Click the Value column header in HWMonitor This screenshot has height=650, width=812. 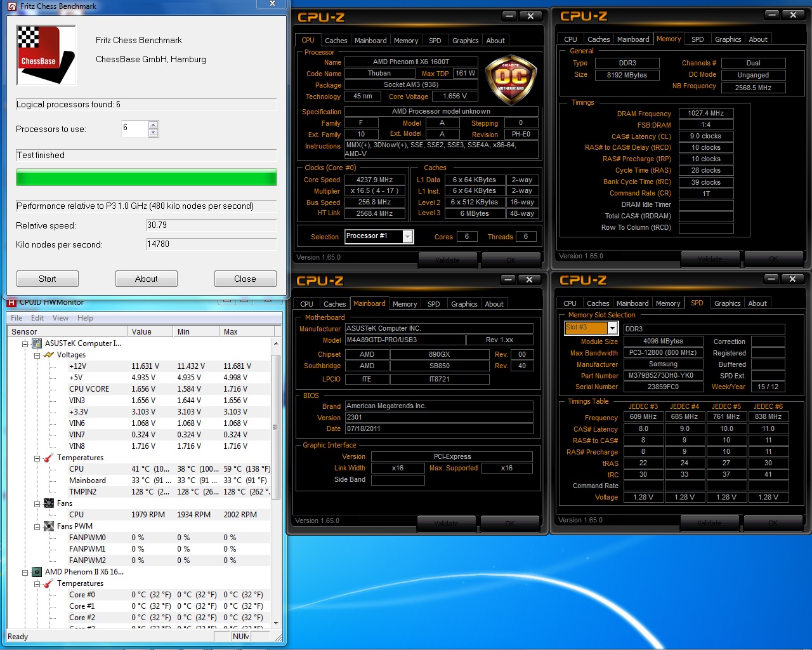click(150, 331)
